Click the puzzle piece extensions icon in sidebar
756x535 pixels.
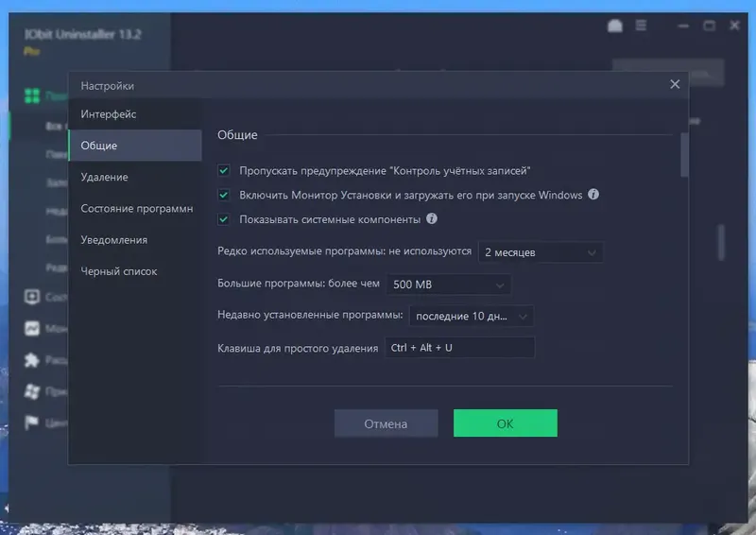[x=32, y=360]
